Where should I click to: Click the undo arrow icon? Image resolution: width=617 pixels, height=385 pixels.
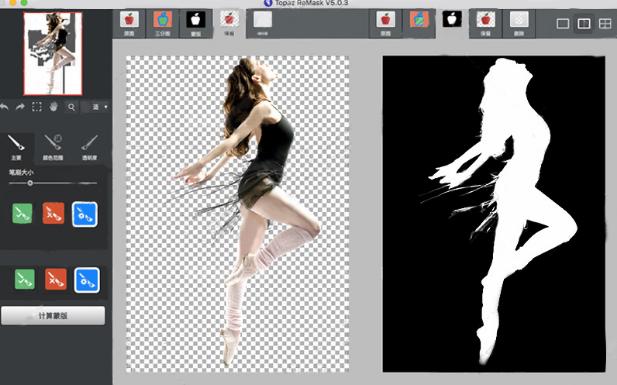pyautogui.click(x=4, y=107)
